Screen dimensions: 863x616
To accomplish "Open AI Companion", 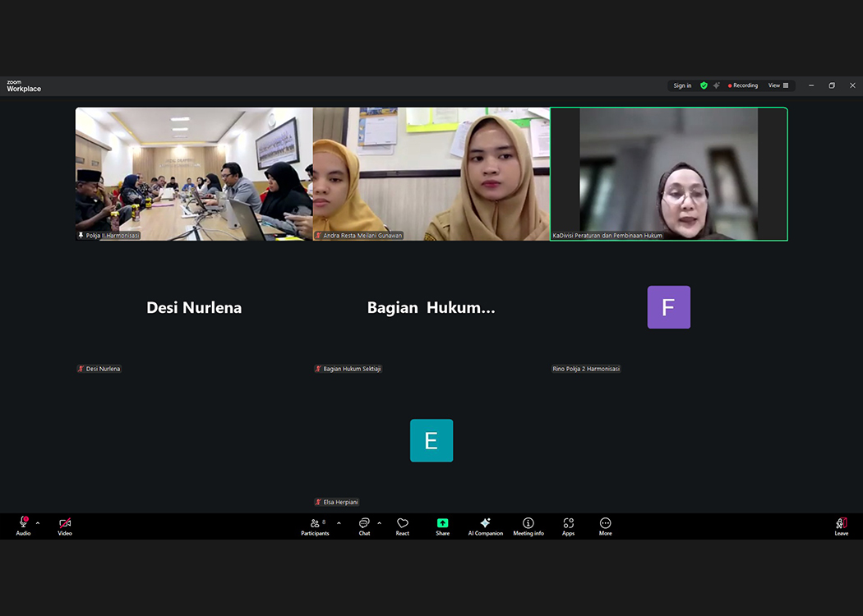I will coord(485,526).
